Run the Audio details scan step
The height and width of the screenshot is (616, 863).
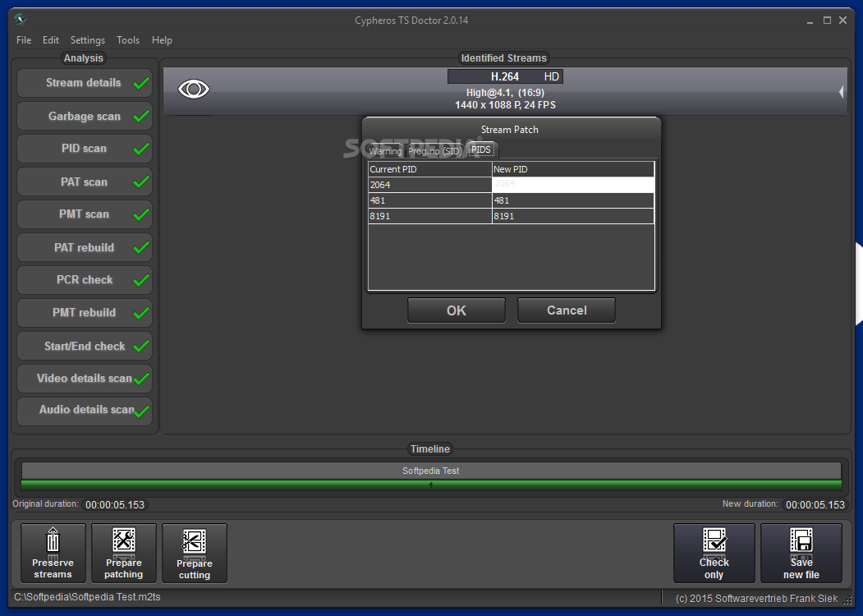coord(85,411)
